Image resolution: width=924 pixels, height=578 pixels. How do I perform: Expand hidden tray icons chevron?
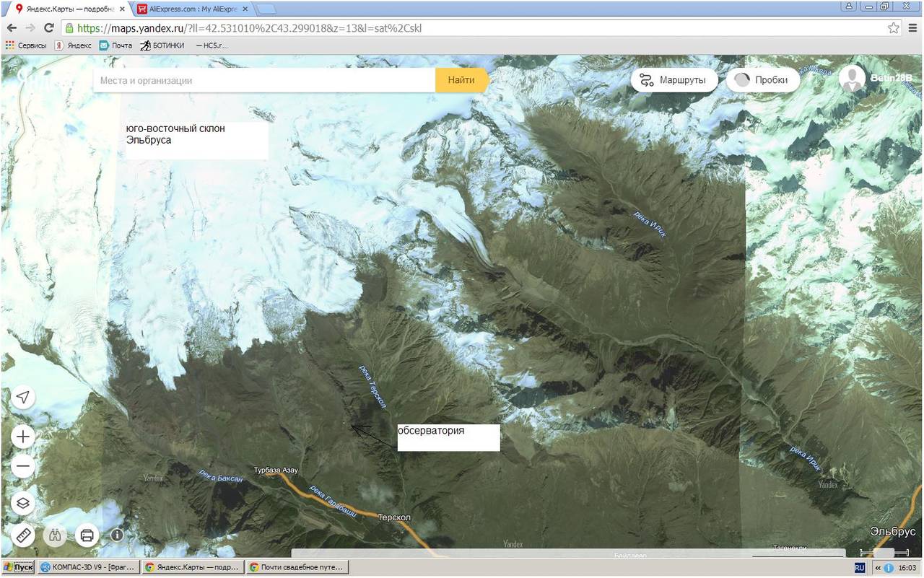(x=877, y=568)
